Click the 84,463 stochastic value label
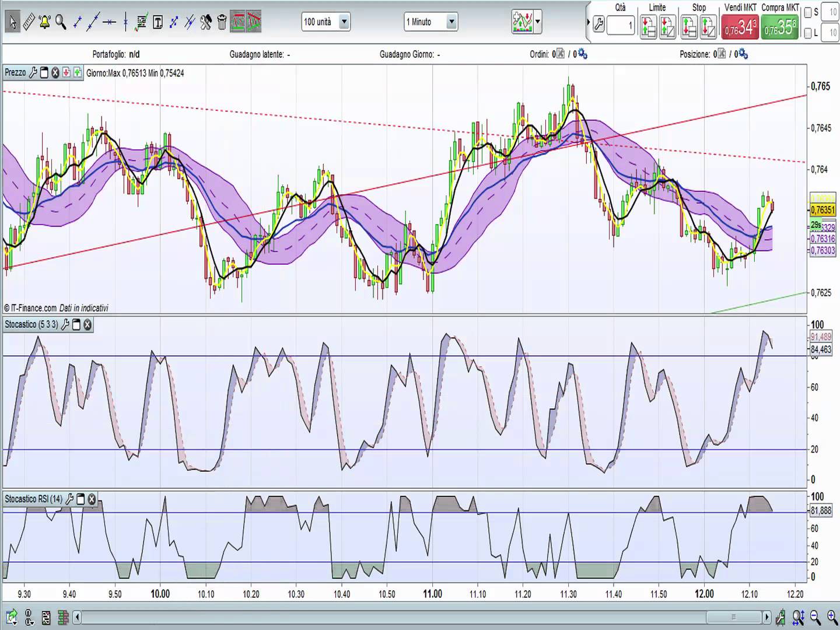 tap(821, 349)
